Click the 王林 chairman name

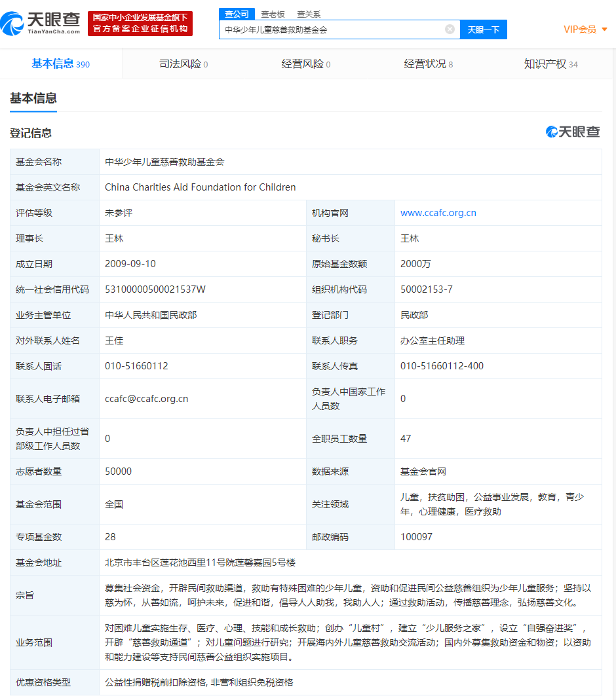(x=114, y=238)
